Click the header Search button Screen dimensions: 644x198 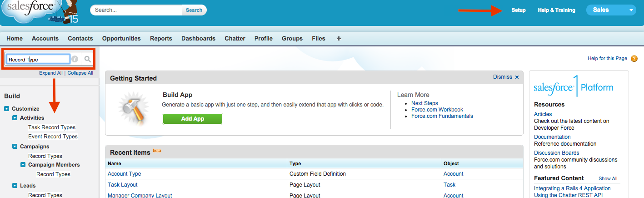(x=194, y=10)
